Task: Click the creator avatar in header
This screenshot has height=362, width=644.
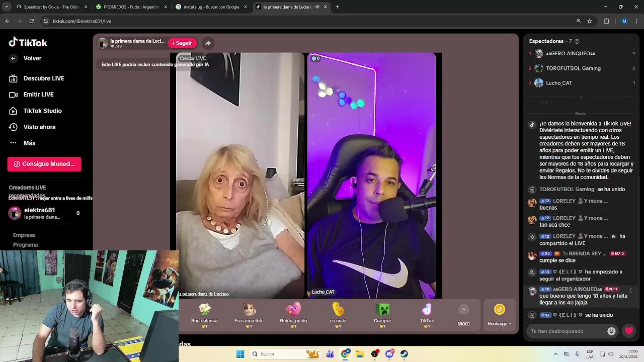Action: pyautogui.click(x=103, y=43)
